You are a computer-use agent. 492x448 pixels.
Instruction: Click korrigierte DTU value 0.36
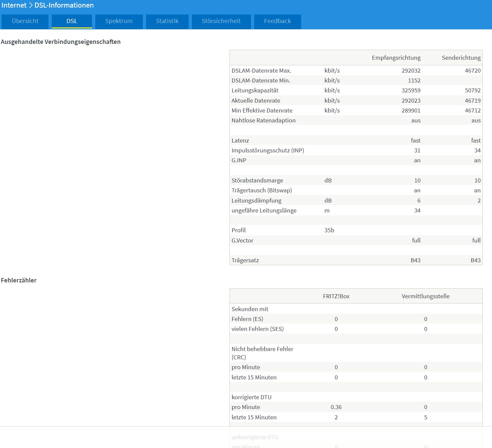pyautogui.click(x=336, y=407)
